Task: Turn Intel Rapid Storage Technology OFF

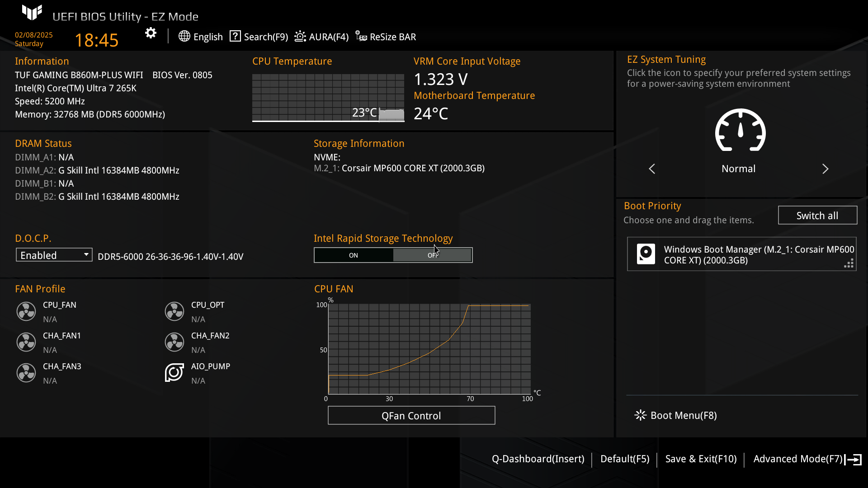Action: (433, 255)
